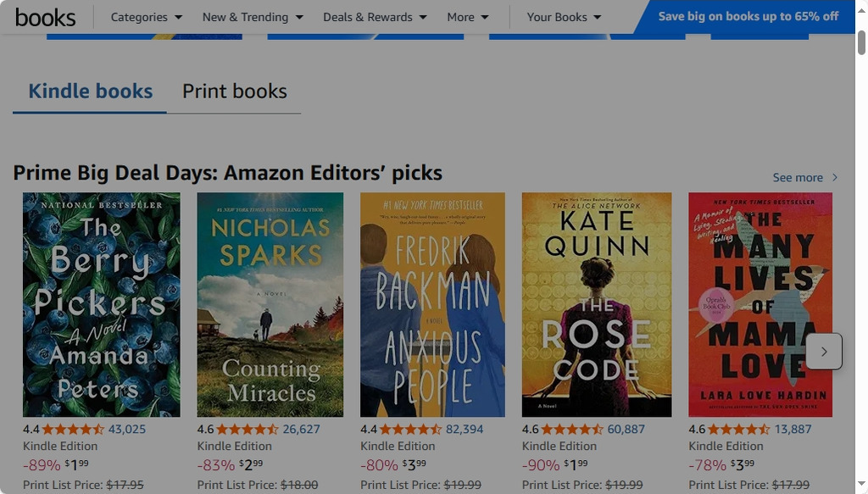
Task: Click The Berry Pickers star rating
Action: click(73, 430)
